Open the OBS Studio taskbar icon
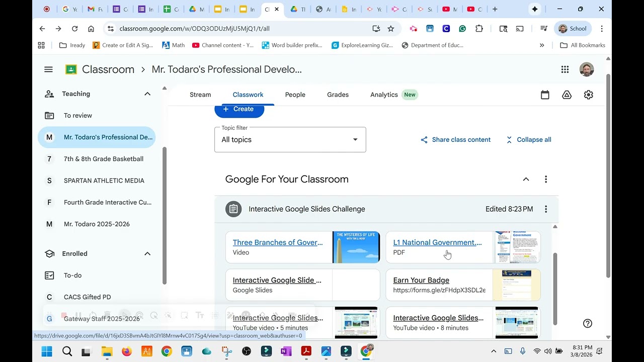644x362 pixels. (x=246, y=351)
